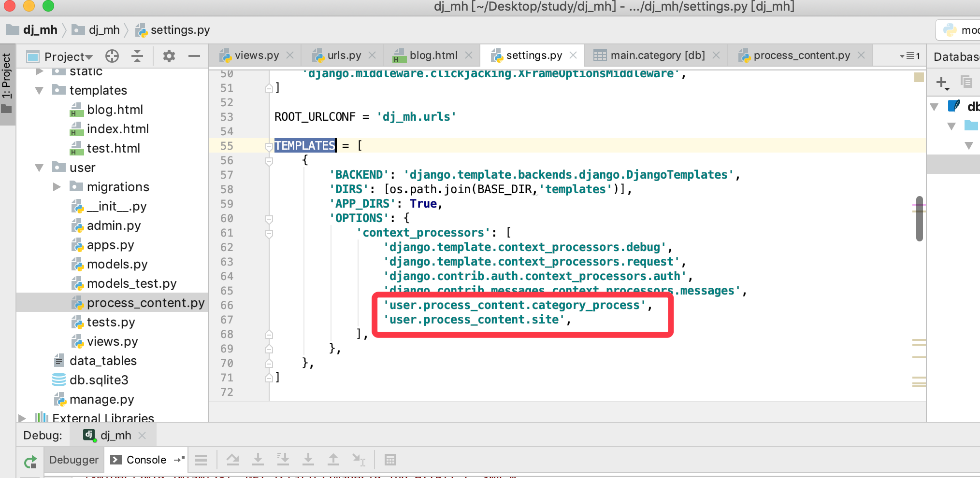Close the urls.py editor tab
The height and width of the screenshot is (478, 980).
(x=372, y=56)
